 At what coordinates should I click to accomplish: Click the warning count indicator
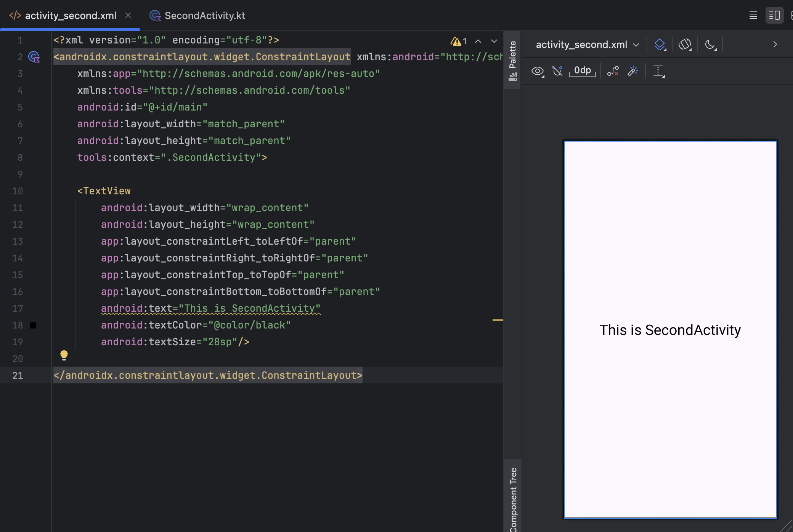pos(459,41)
